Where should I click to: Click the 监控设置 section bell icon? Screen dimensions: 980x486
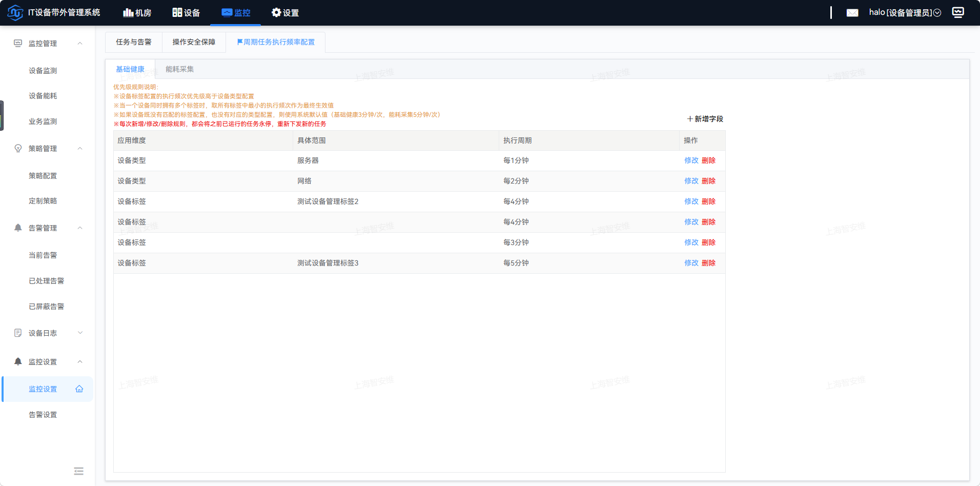(18, 362)
